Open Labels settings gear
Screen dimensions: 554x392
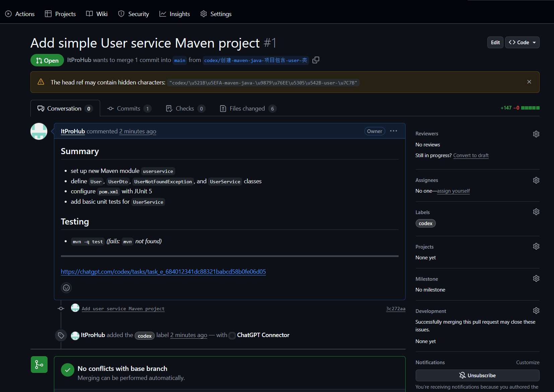pyautogui.click(x=536, y=212)
